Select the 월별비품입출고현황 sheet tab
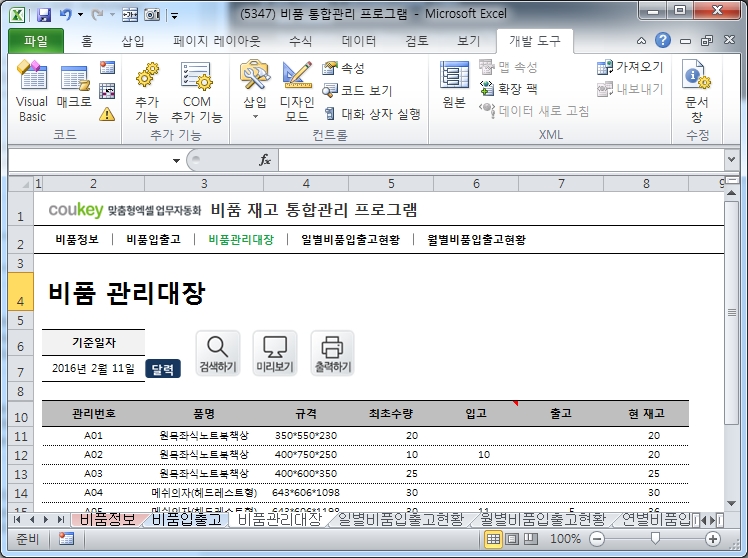Viewport: 748px width, 558px height. [542, 519]
